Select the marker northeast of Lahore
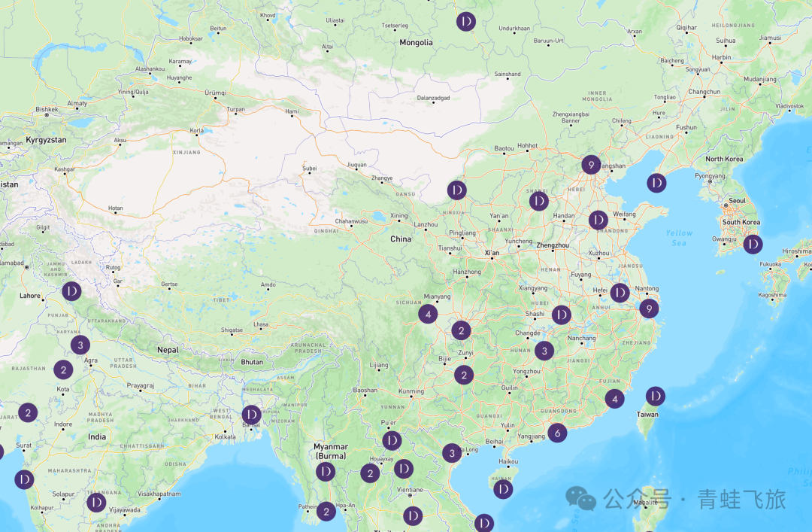Screen dimensions: 812x532 pos(71,291)
